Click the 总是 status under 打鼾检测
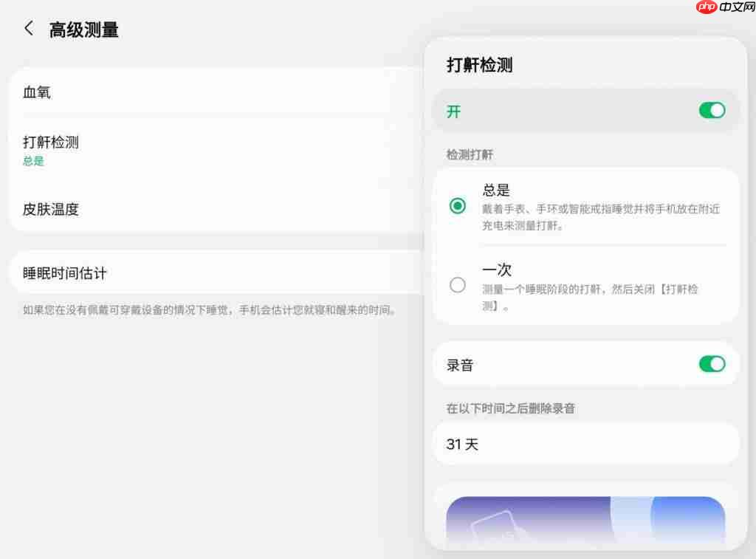 33,161
